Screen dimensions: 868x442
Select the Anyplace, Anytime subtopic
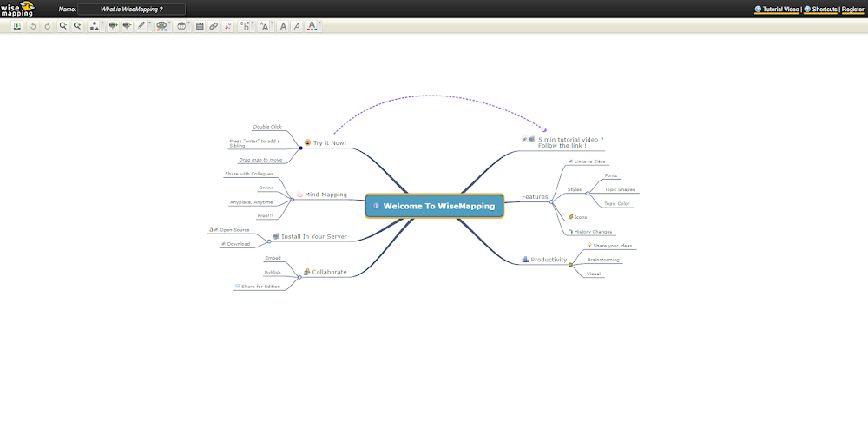252,202
